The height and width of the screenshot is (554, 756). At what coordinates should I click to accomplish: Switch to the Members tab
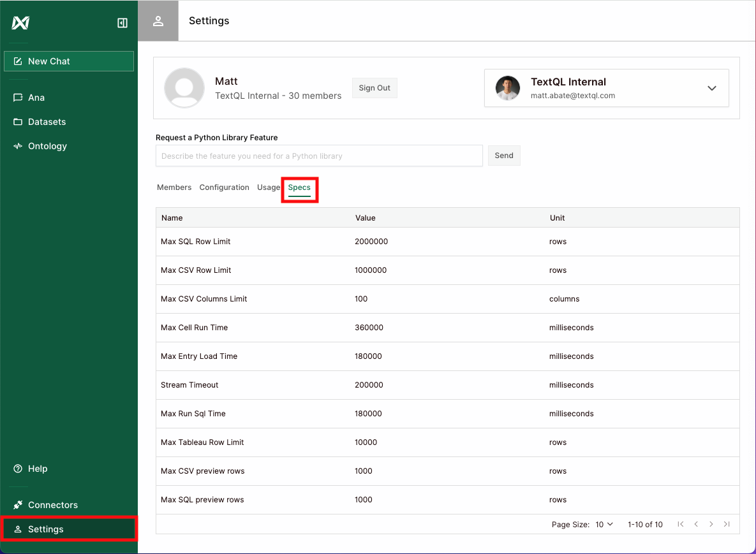pyautogui.click(x=174, y=187)
